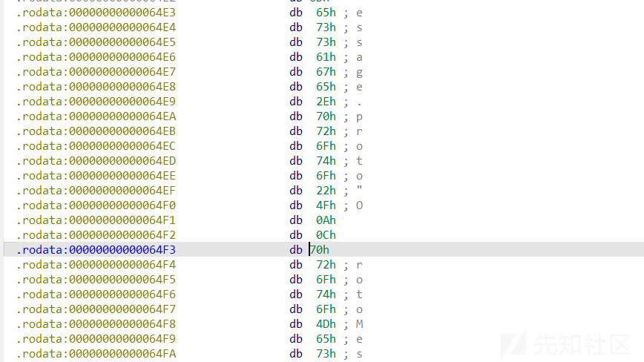Select address .rodata:00000000000064EE

pyautogui.click(x=96, y=176)
